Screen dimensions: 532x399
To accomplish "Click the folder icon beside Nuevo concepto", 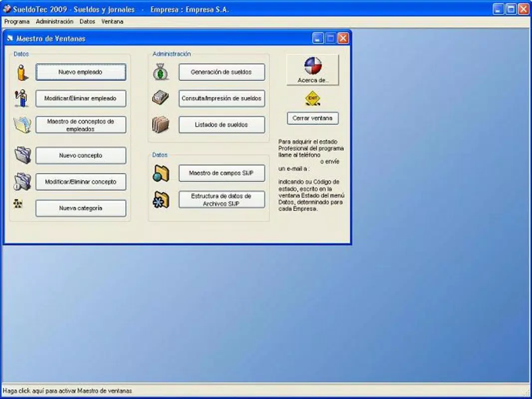I will coord(23,155).
